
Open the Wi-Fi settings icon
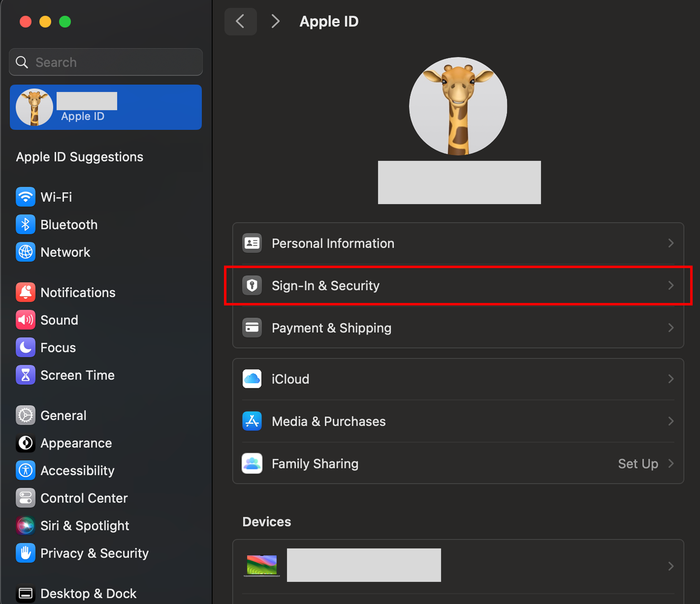25,197
